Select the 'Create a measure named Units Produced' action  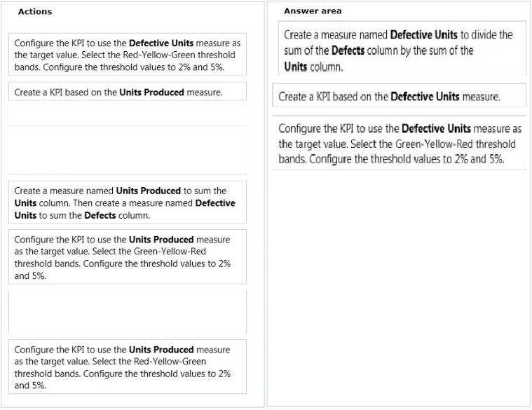[128, 203]
